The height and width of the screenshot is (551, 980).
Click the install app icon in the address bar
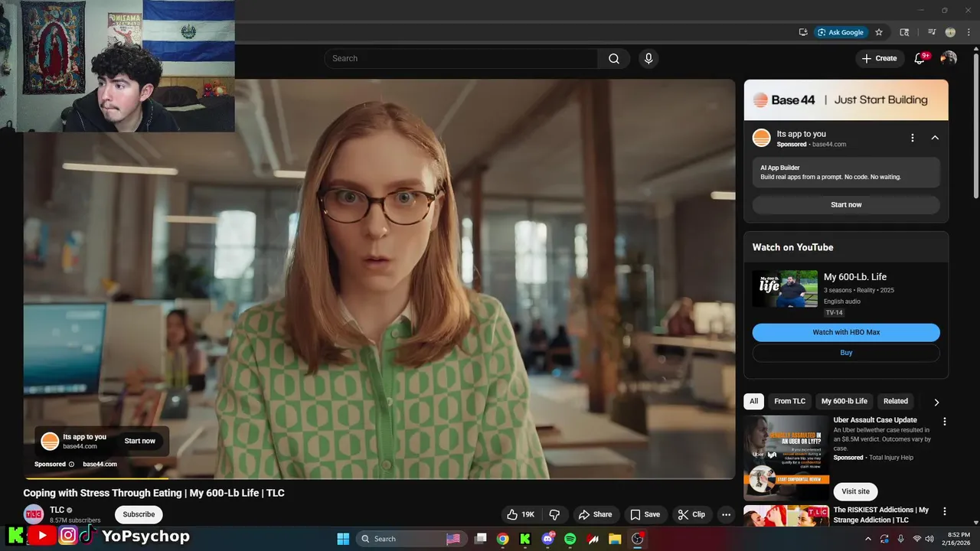click(x=803, y=32)
